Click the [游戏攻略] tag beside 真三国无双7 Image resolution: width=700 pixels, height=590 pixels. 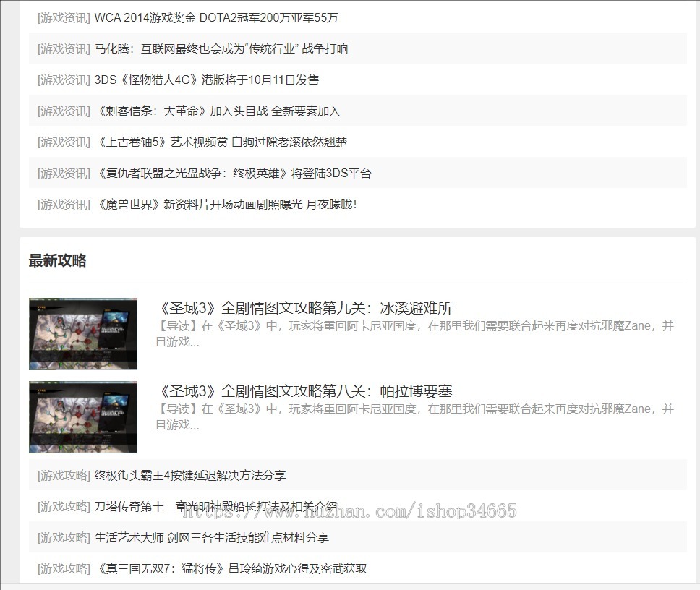point(64,568)
